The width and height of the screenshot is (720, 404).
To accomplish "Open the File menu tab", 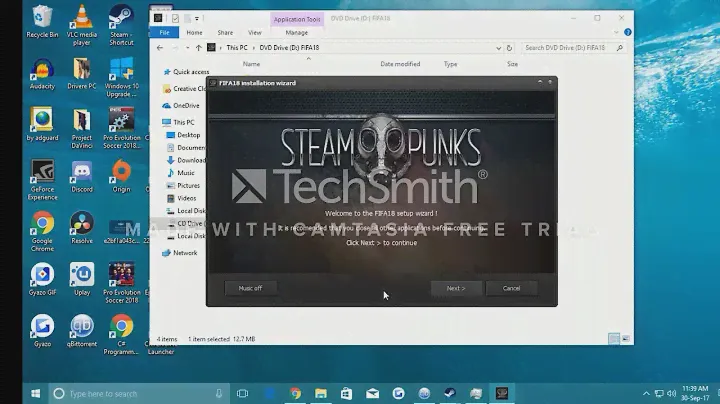I will click(165, 32).
